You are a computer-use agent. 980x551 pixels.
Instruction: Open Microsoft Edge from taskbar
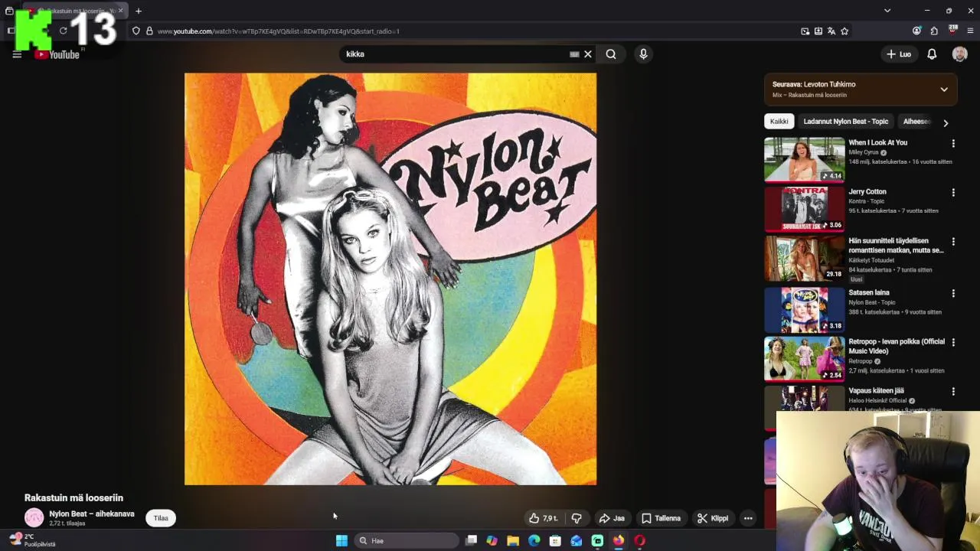(534, 540)
